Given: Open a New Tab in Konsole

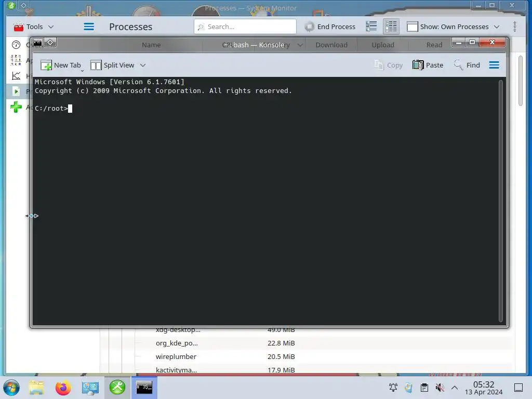Looking at the screenshot, I should point(60,65).
